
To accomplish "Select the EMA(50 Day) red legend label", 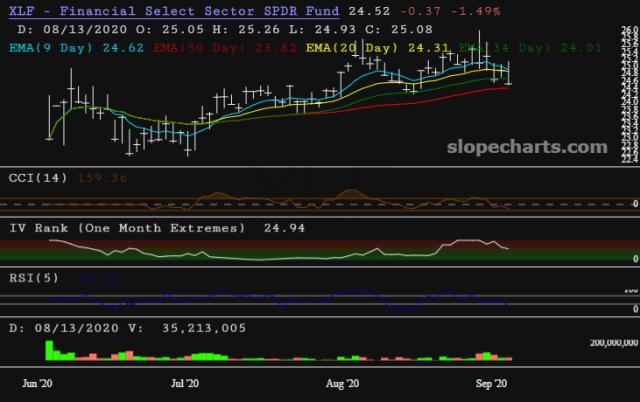I will pos(225,48).
